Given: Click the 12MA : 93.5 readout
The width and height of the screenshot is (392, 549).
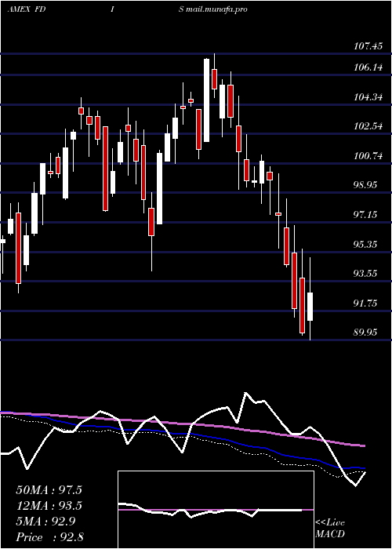Looking at the screenshot, I should 49,506.
